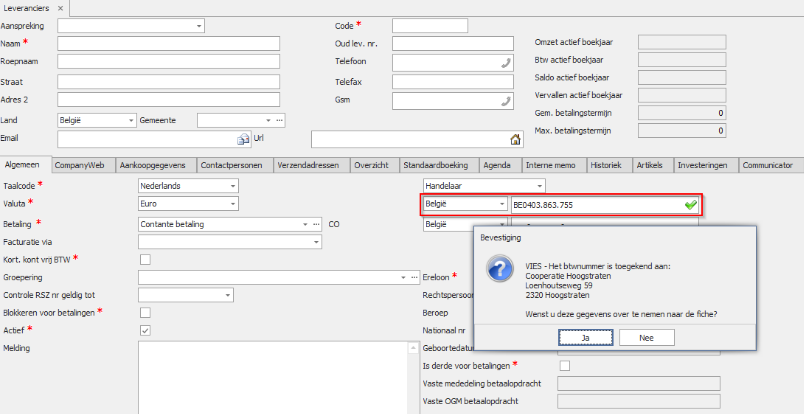Click the Telefax input field
The height and width of the screenshot is (414, 804).
pyautogui.click(x=453, y=82)
